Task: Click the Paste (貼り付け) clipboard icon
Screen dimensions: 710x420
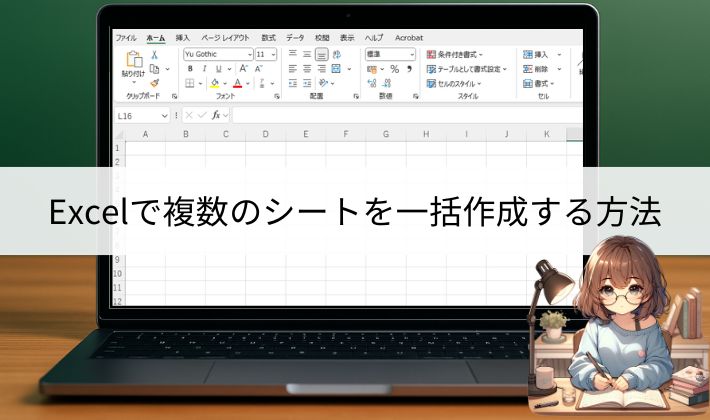Action: [132, 60]
